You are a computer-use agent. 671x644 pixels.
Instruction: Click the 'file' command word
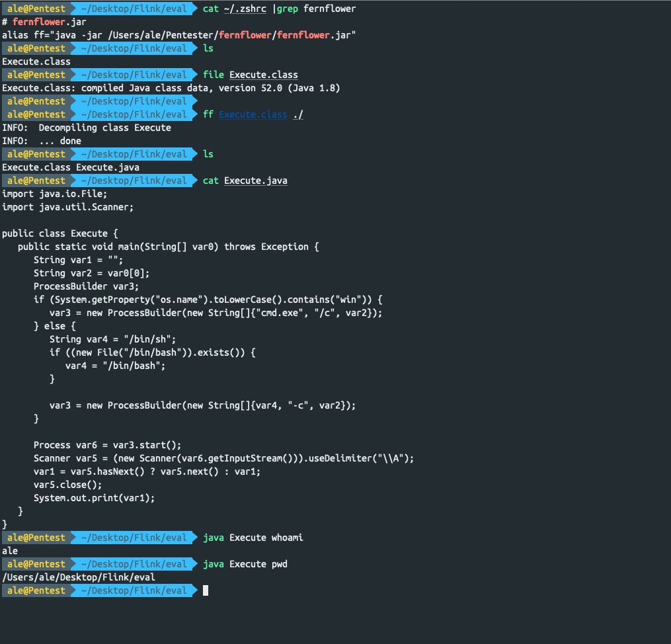(x=213, y=75)
